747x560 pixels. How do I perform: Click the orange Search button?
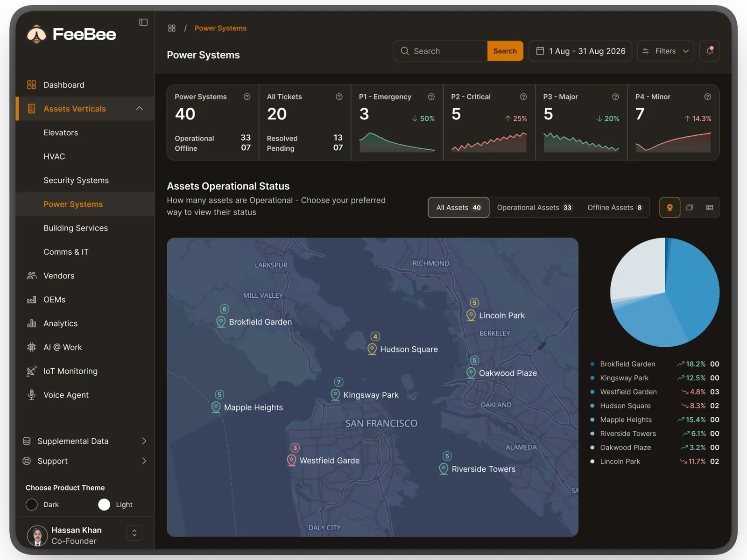click(x=505, y=51)
